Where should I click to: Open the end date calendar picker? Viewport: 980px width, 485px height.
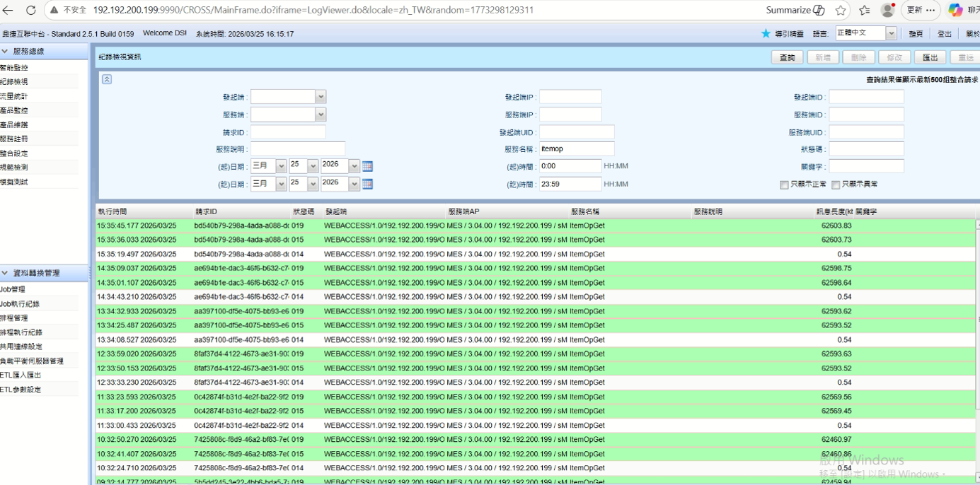pyautogui.click(x=367, y=184)
